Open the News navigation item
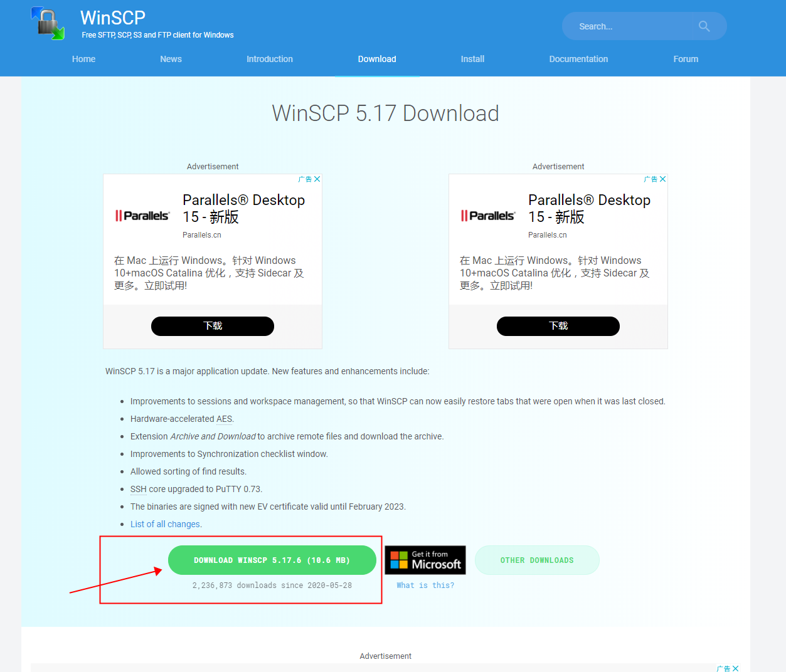Image resolution: width=786 pixels, height=672 pixels. click(x=171, y=59)
